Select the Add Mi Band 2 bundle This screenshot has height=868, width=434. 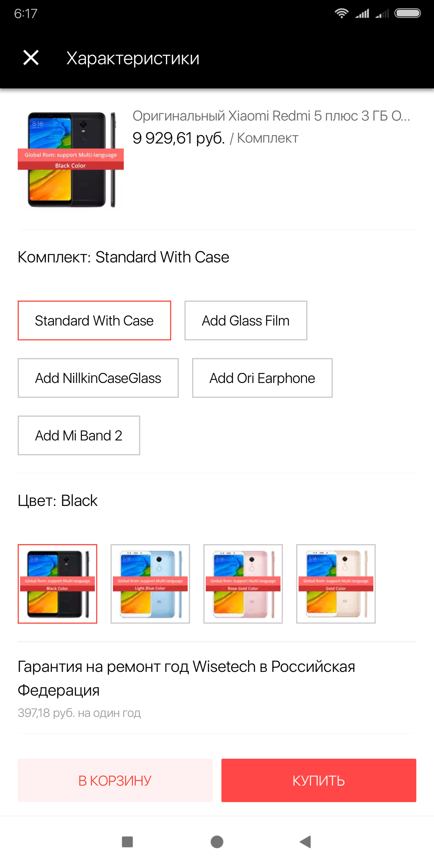coord(79,435)
